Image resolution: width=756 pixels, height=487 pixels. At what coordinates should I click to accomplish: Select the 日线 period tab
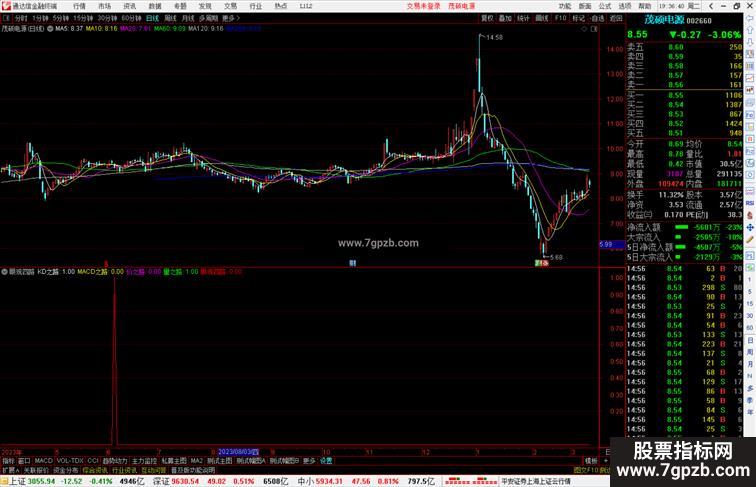click(x=152, y=18)
